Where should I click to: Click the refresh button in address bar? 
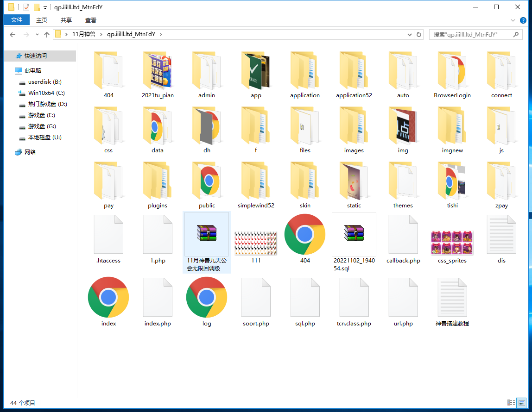[419, 35]
